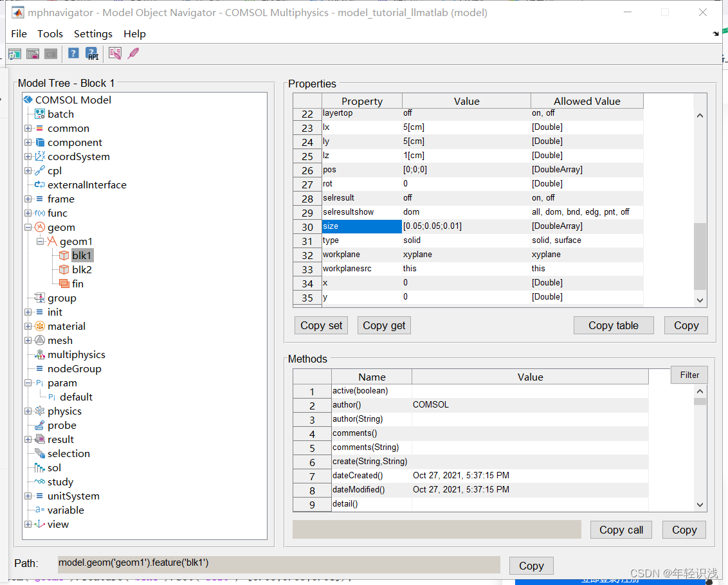The width and height of the screenshot is (728, 585).
Task: Click the batch node icon
Action: [40, 114]
